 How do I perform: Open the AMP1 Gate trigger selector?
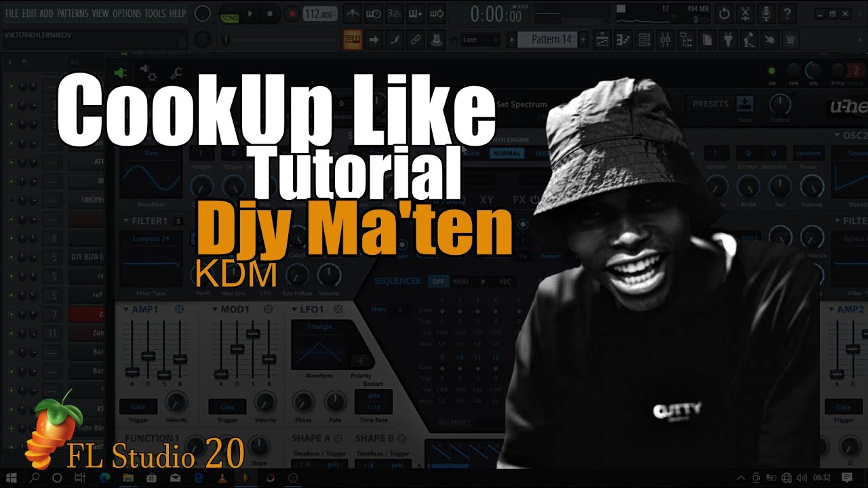point(138,407)
